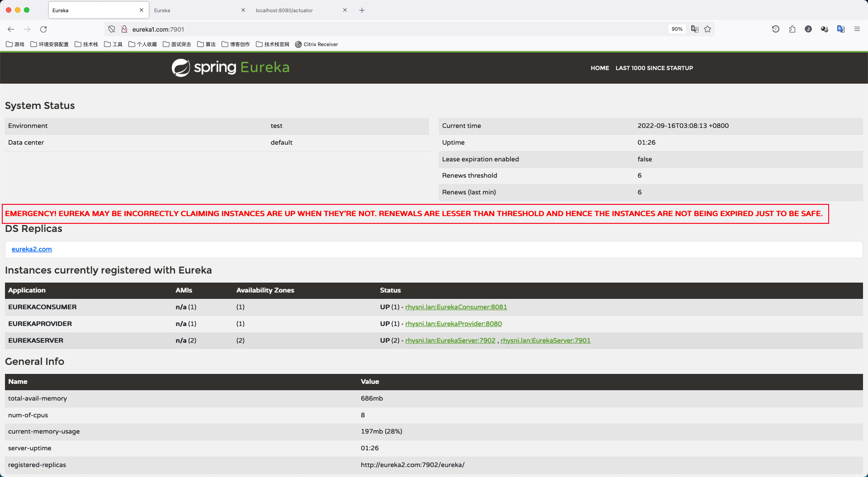This screenshot has width=868, height=477.
Task: Open the 工具 bookmark folder
Action: pyautogui.click(x=113, y=44)
